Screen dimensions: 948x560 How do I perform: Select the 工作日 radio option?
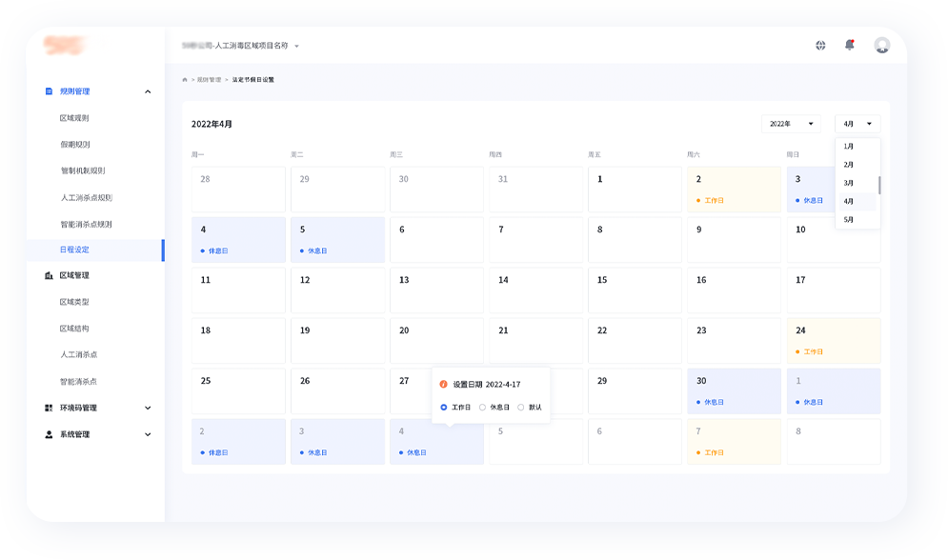point(444,407)
